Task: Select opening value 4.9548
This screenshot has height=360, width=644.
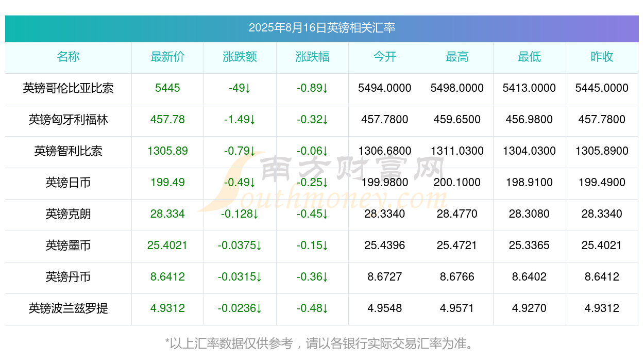Action: [385, 308]
